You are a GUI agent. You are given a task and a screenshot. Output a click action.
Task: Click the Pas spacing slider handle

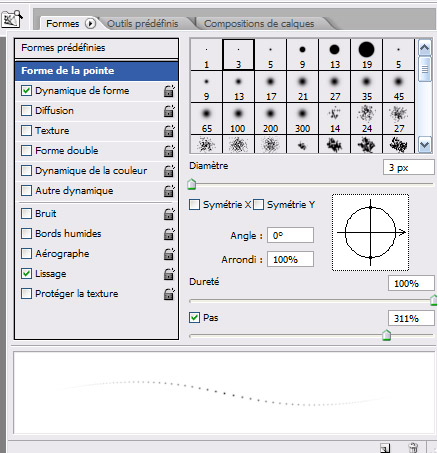click(386, 335)
